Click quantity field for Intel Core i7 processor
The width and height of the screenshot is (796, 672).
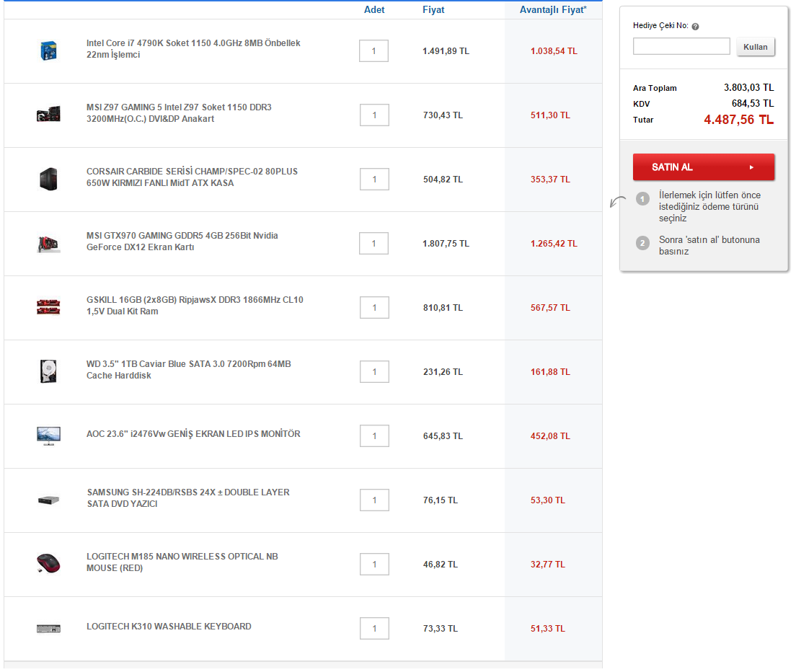[373, 51]
